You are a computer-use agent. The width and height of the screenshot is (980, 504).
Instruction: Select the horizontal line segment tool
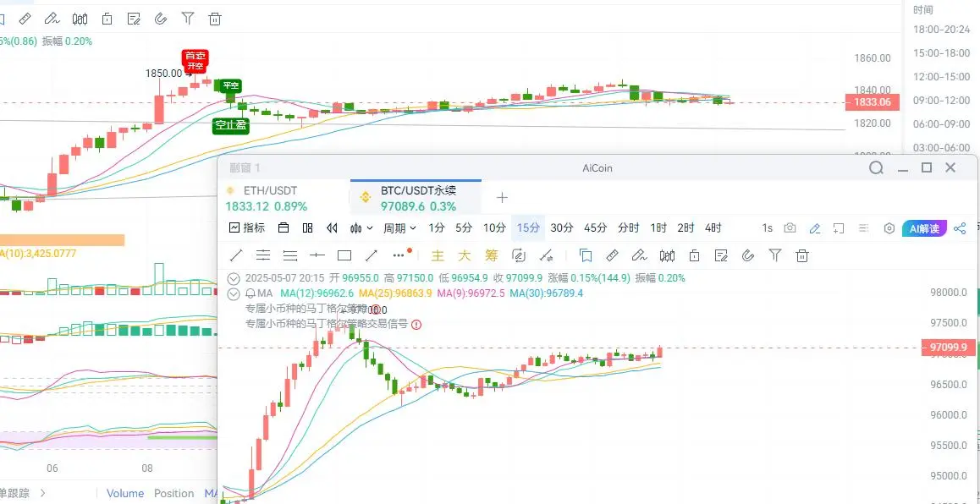[317, 255]
